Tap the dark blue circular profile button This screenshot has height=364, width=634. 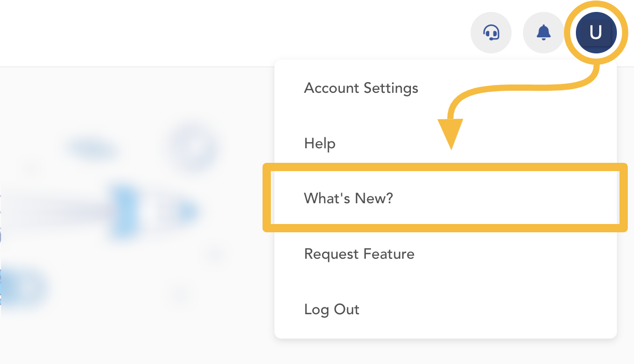(x=596, y=33)
